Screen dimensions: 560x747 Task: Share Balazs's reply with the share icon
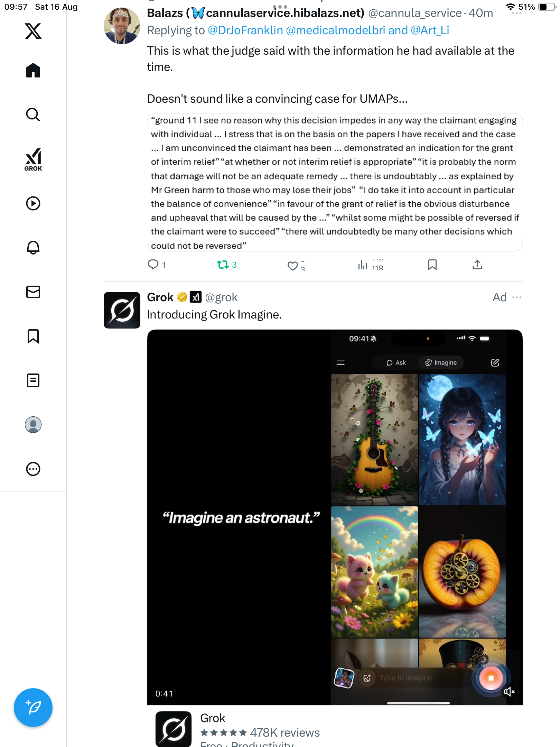tap(477, 265)
